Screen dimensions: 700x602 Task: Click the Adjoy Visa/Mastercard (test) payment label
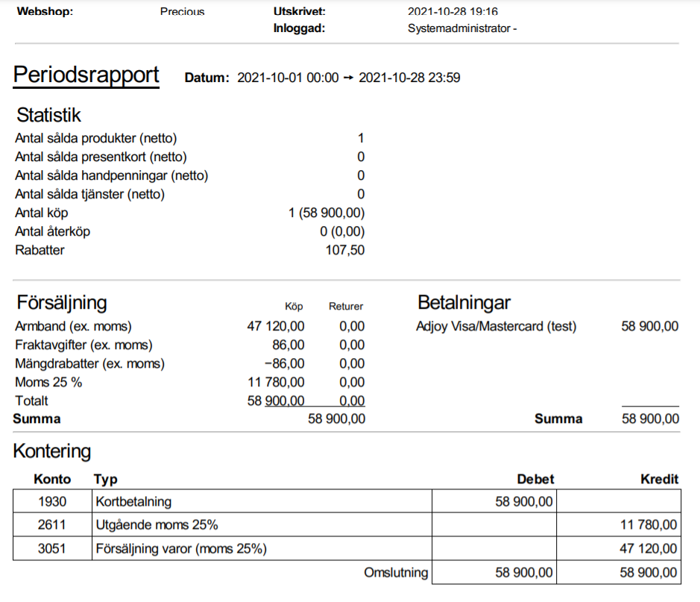point(496,327)
